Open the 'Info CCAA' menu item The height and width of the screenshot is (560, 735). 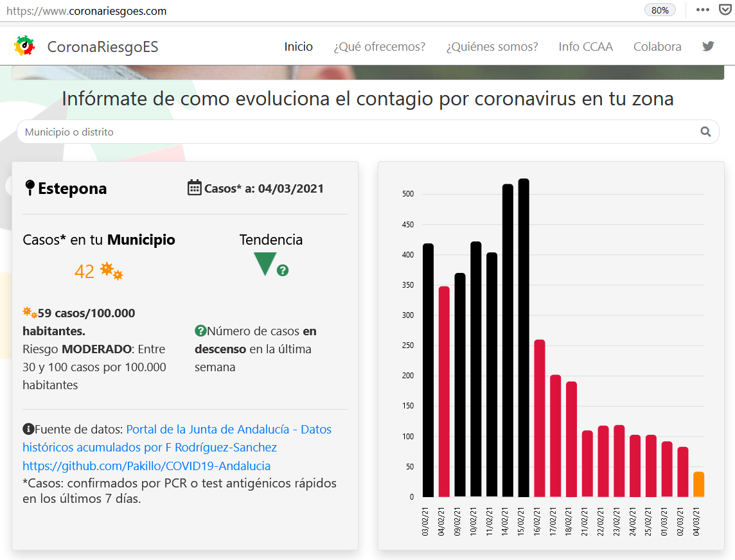585,46
